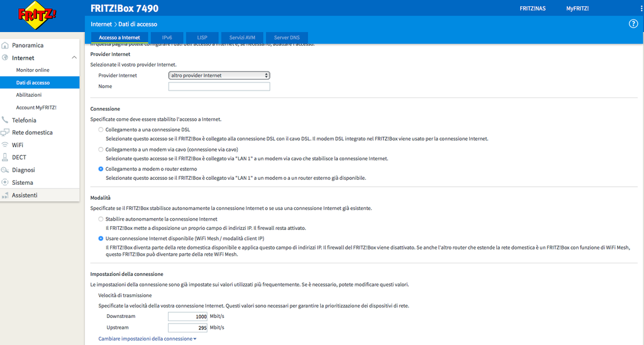Open the help question mark icon
Image resolution: width=644 pixels, height=345 pixels.
click(x=633, y=24)
